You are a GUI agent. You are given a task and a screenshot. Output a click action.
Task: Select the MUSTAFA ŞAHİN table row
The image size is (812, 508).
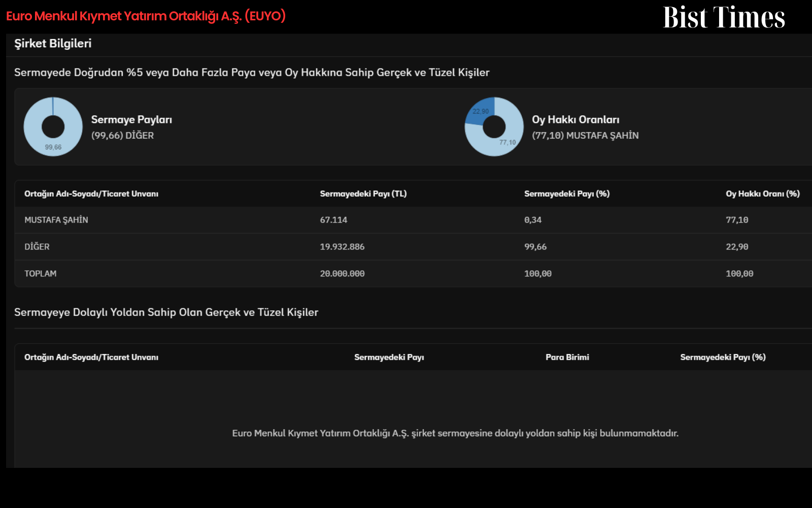pos(413,220)
